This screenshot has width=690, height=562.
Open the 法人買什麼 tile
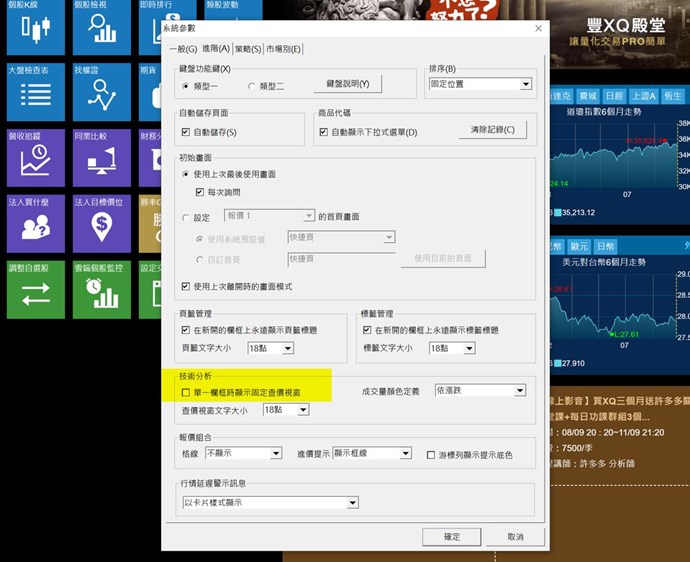click(x=35, y=224)
